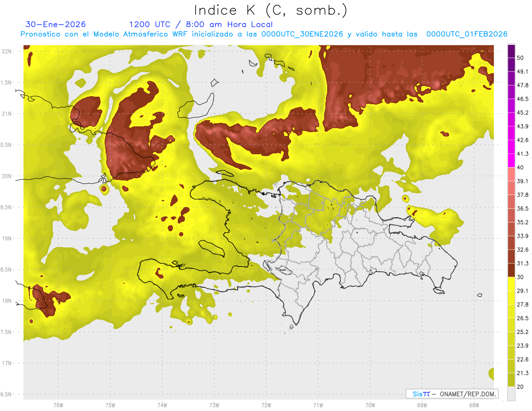Click the legend value "36.5"
This screenshot has height=411, width=532.
click(523, 208)
